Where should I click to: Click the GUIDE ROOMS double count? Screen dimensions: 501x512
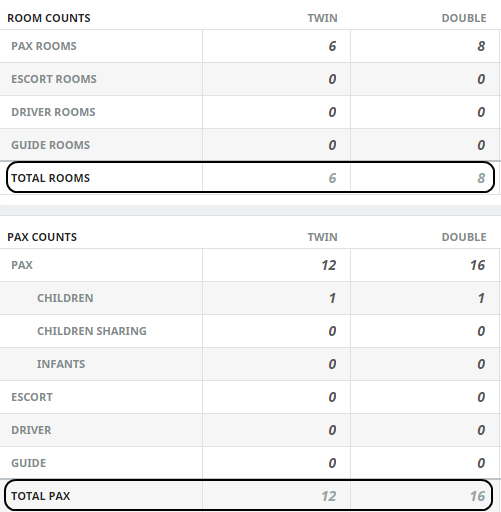[481, 145]
